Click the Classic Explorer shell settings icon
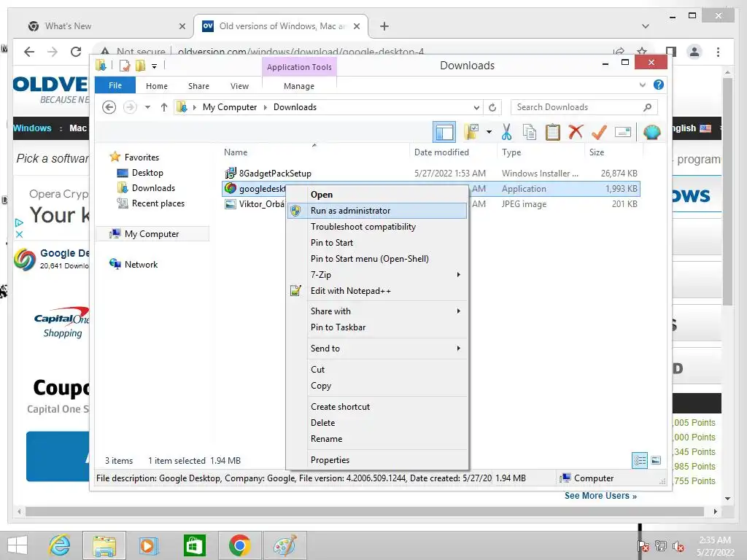This screenshot has height=560, width=747. point(651,132)
